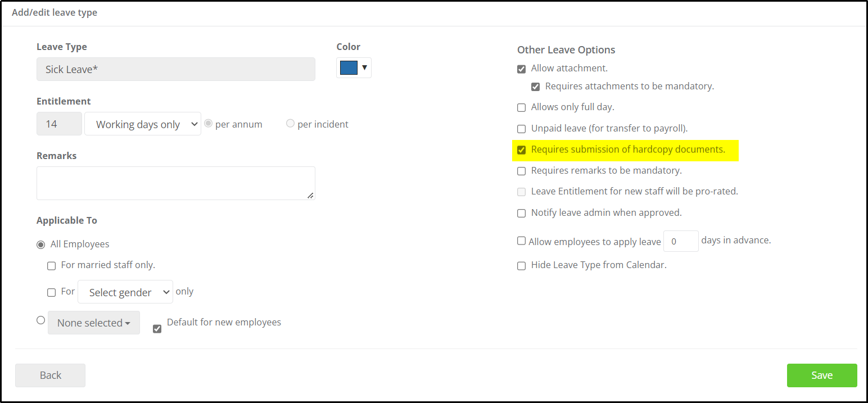Click the Add/edit leave type title

click(x=55, y=12)
